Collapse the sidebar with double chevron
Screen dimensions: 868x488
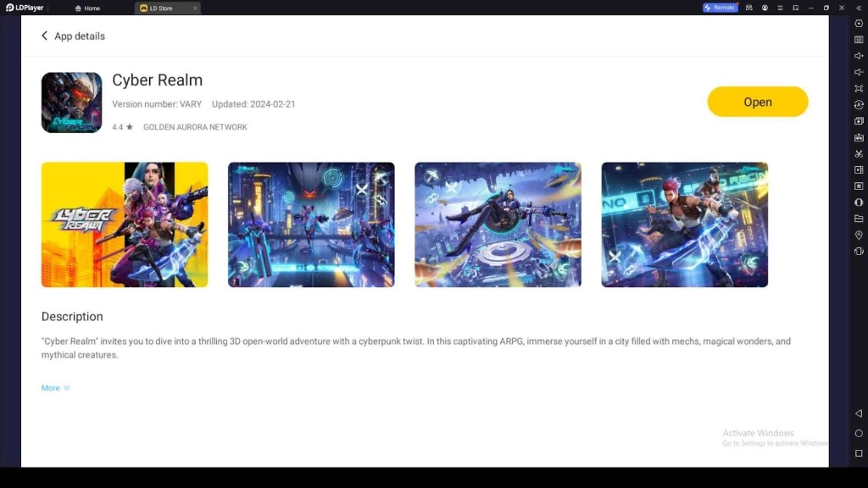tap(859, 8)
